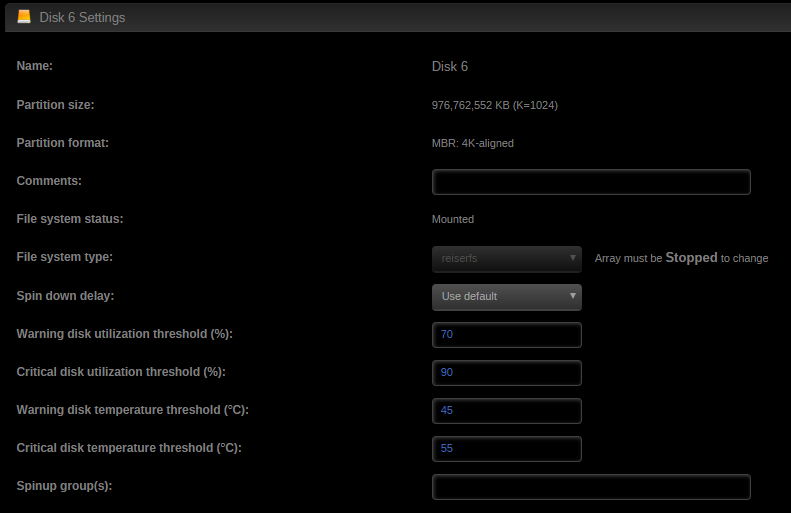Screen dimensions: 791x513
Task: Click the MBR: 4K-aligned value
Action: pyautogui.click(x=473, y=143)
